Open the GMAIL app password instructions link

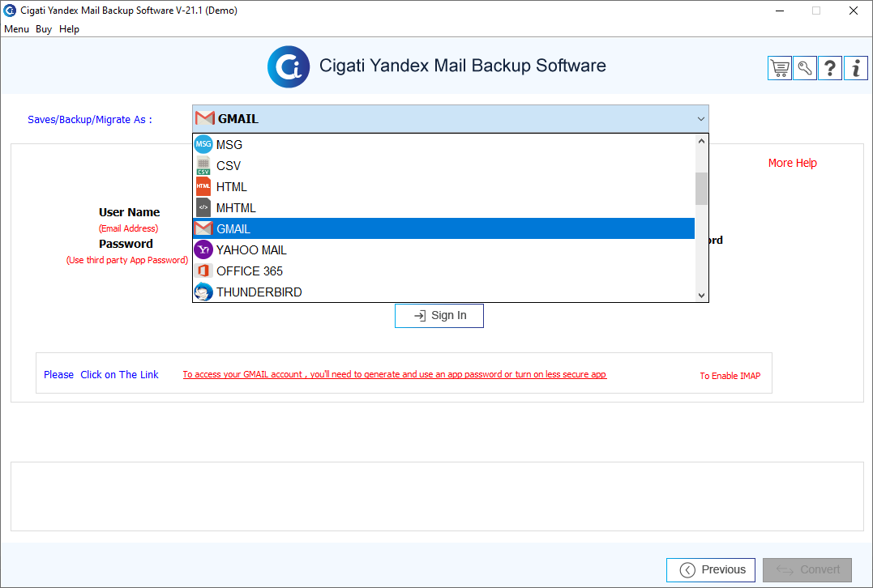click(x=395, y=374)
